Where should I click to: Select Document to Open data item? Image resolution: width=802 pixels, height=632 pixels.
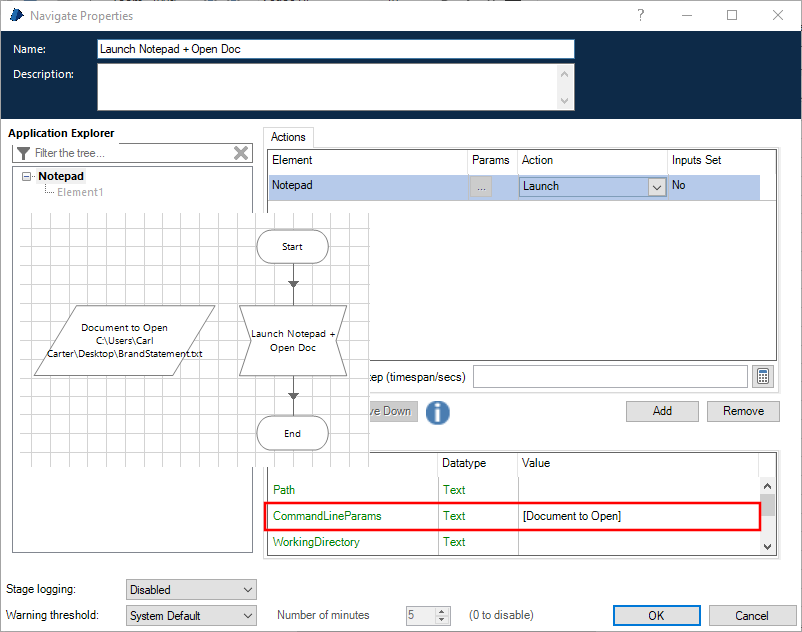point(124,341)
